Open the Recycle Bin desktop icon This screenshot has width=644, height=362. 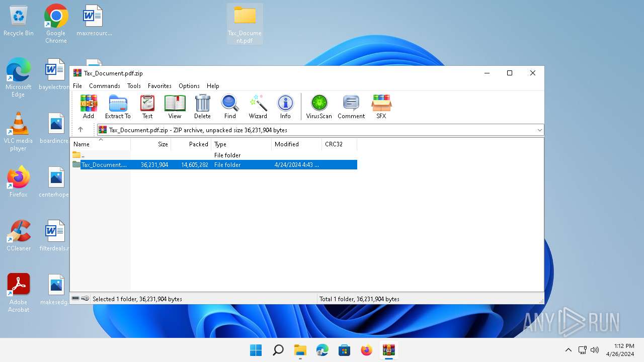coord(19,21)
